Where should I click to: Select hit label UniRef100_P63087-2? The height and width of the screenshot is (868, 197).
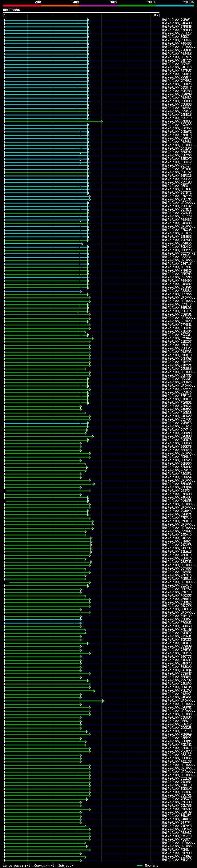click(x=179, y=793)
